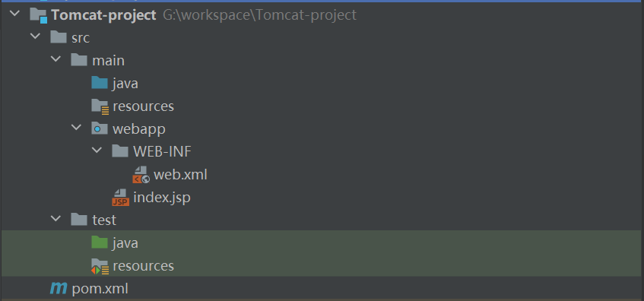The image size is (644, 301).
Task: Click the Maven icon beside pom.xml
Action: point(59,289)
